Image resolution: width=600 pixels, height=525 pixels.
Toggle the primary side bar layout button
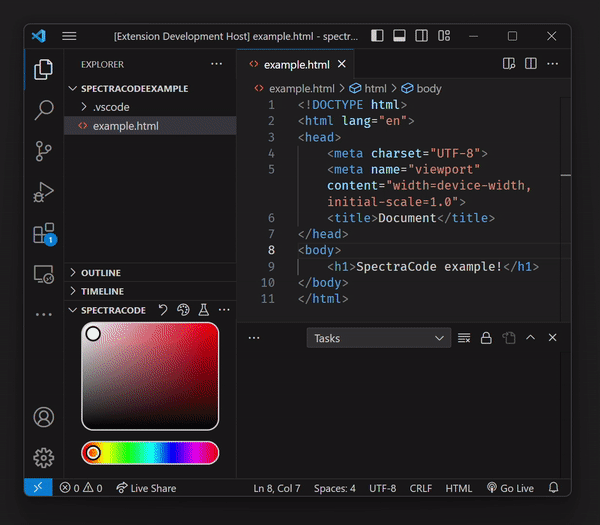pyautogui.click(x=377, y=36)
